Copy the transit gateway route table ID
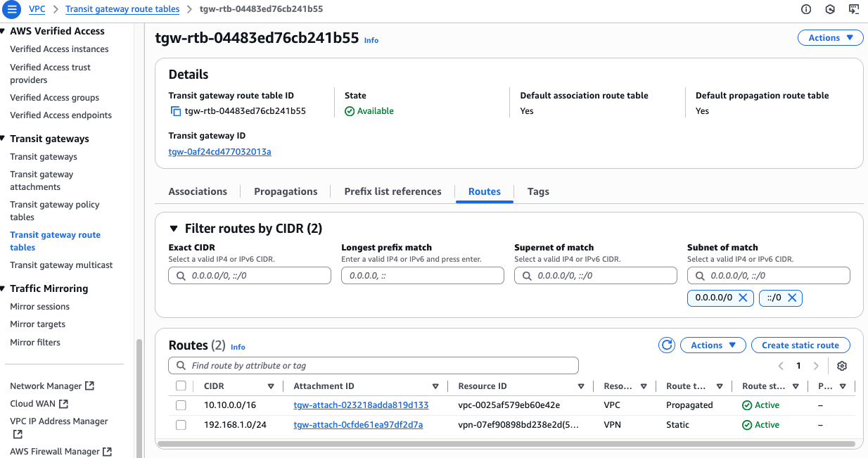This screenshot has width=868, height=458. 176,111
